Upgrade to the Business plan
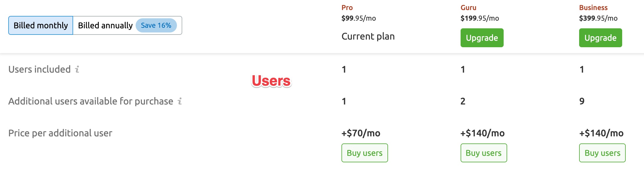 click(600, 38)
